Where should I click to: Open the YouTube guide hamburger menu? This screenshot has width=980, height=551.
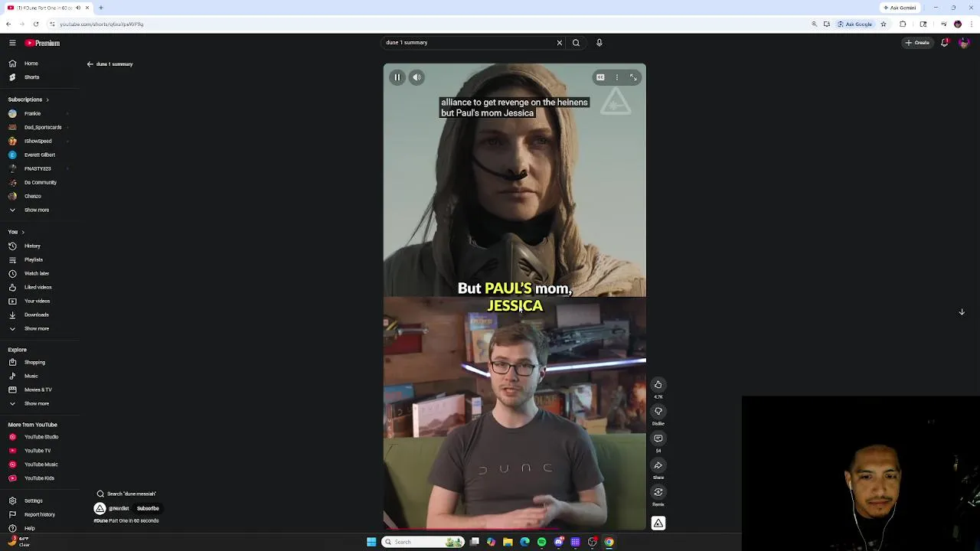[x=12, y=43]
